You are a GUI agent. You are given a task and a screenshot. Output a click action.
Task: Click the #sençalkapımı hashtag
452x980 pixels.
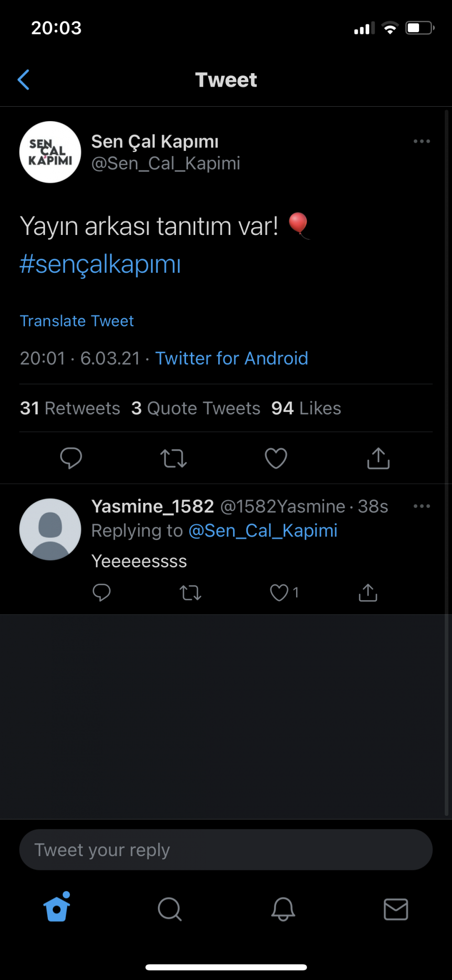[100, 264]
